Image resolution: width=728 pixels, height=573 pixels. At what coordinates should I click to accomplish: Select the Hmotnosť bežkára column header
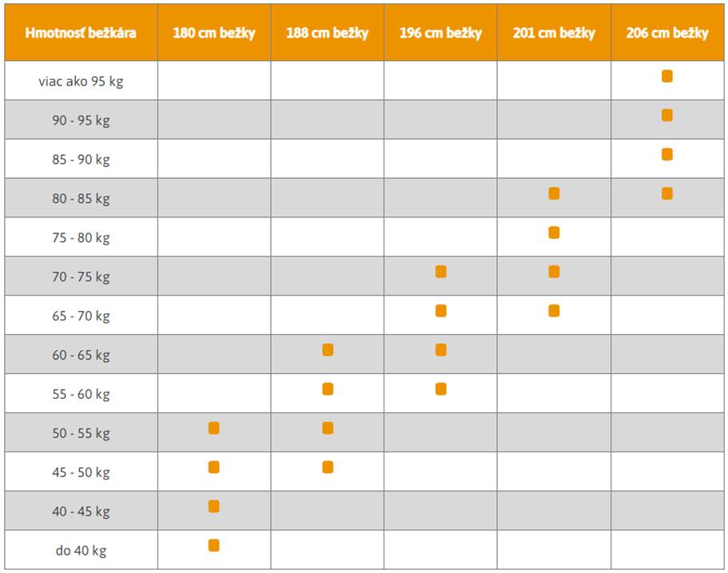(x=81, y=33)
